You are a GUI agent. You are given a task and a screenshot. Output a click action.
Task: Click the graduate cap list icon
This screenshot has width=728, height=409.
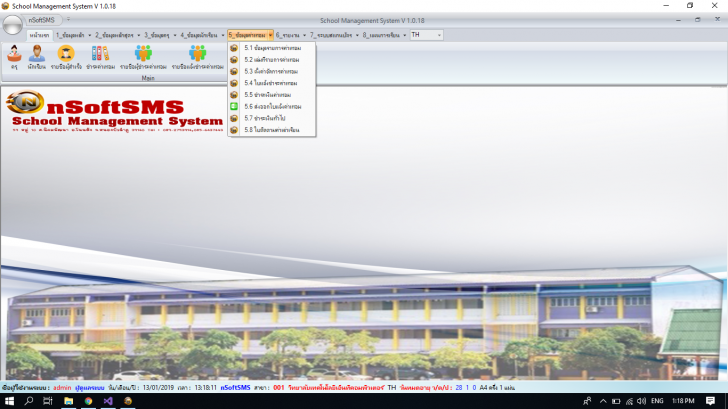[66, 57]
